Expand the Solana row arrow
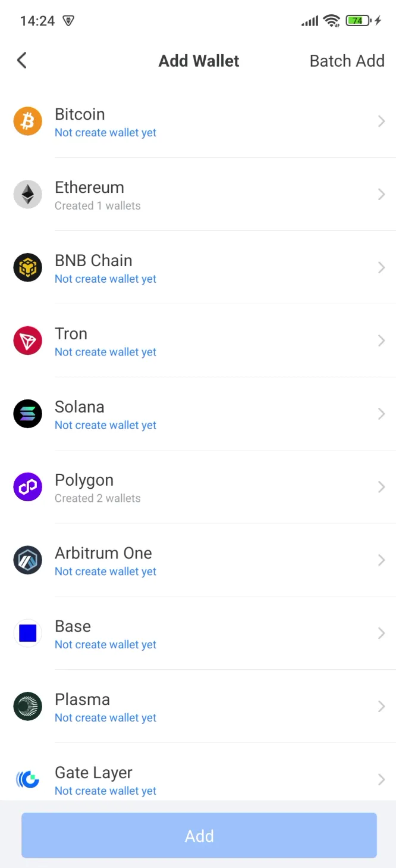Image resolution: width=396 pixels, height=868 pixels. click(382, 414)
